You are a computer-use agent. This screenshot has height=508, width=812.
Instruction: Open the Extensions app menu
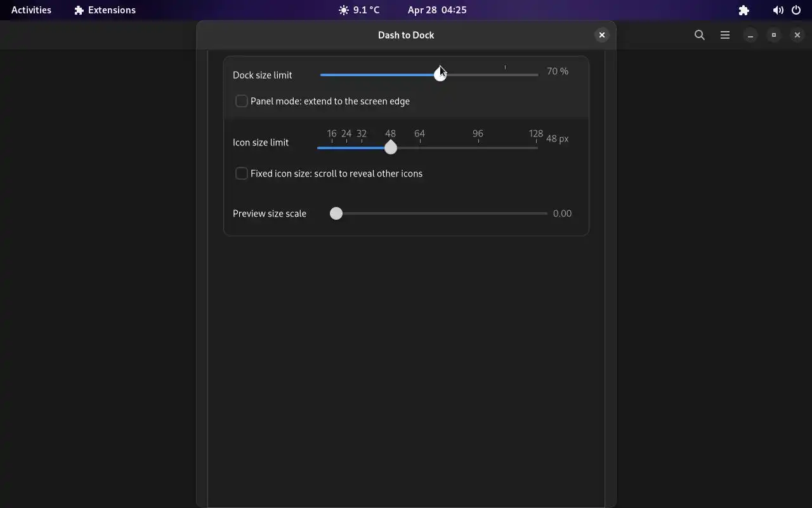(x=105, y=10)
